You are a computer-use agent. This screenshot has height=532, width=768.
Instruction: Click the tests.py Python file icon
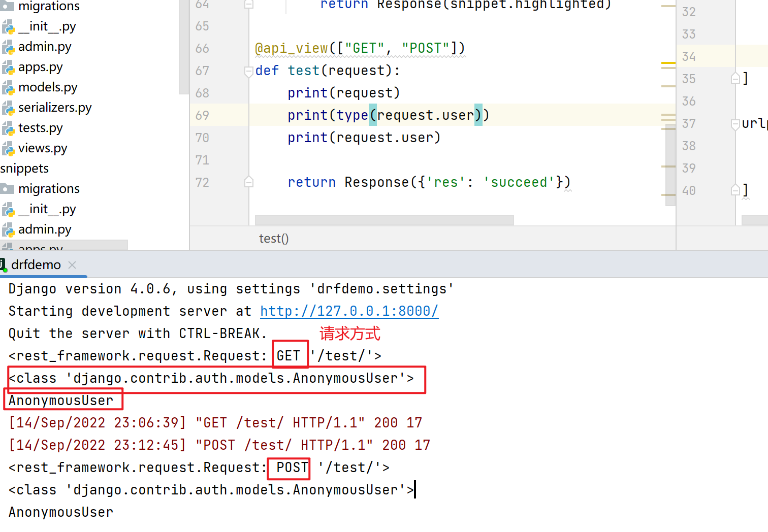tap(8, 129)
